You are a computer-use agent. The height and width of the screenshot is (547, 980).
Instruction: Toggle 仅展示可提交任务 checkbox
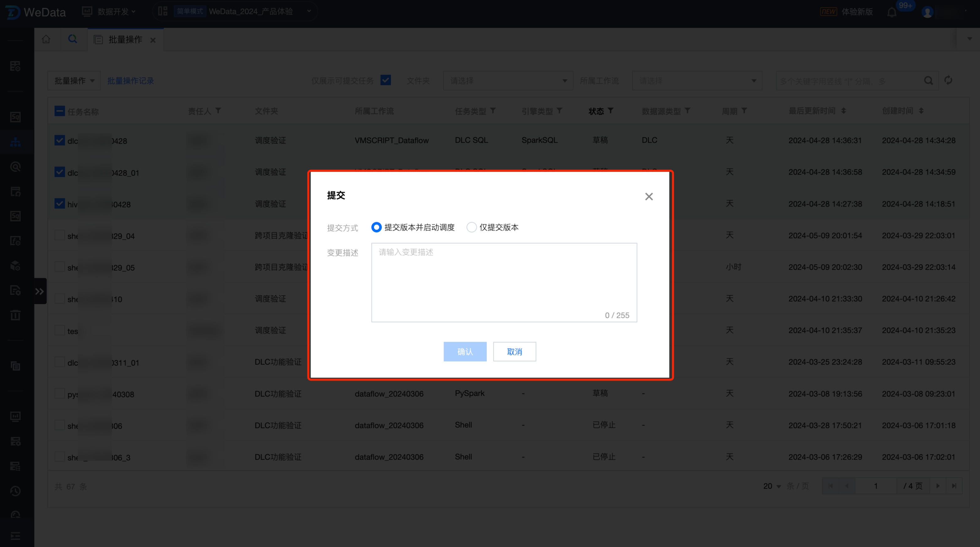point(385,80)
